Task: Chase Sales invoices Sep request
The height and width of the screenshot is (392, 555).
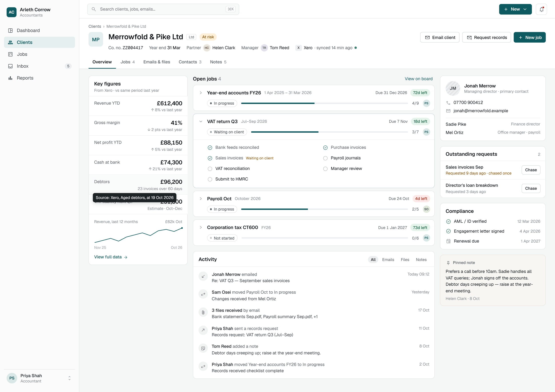Action: (531, 170)
